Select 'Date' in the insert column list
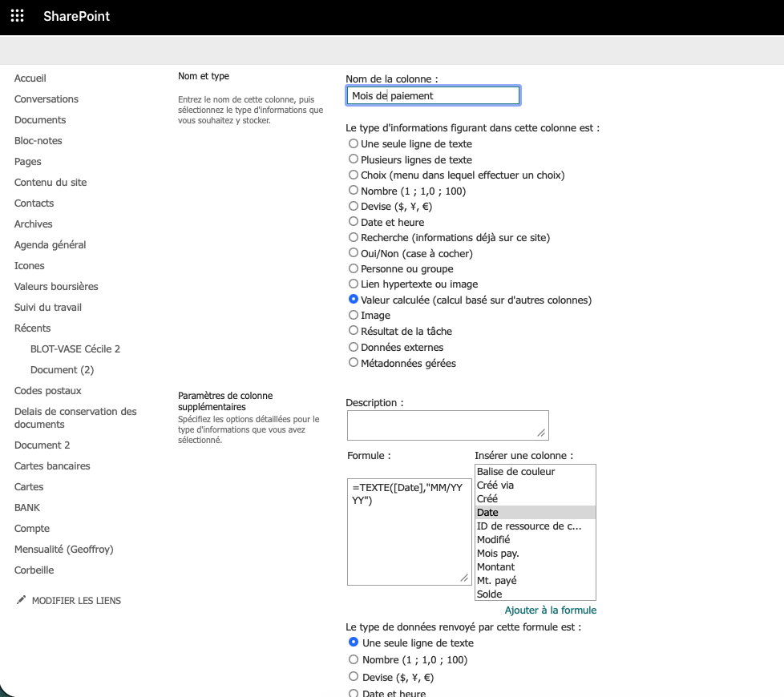 [535, 512]
